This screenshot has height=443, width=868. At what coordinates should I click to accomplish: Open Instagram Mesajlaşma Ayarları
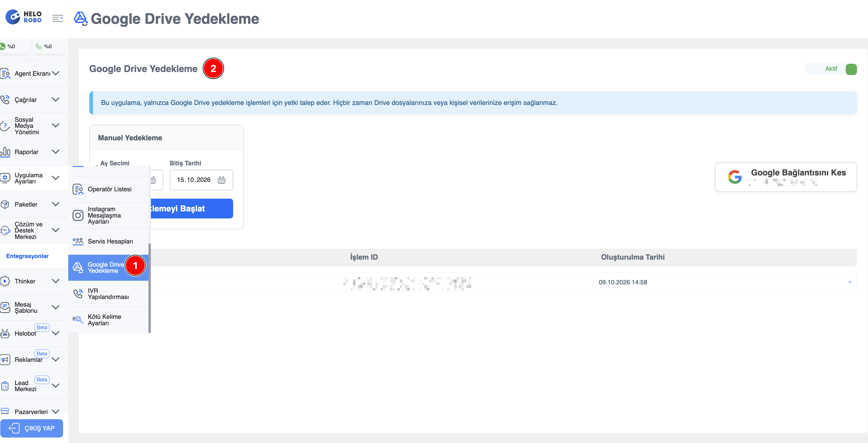tap(108, 215)
